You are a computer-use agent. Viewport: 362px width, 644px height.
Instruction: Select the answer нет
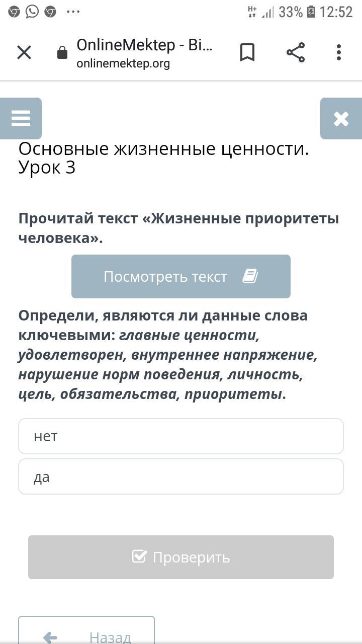(x=181, y=436)
